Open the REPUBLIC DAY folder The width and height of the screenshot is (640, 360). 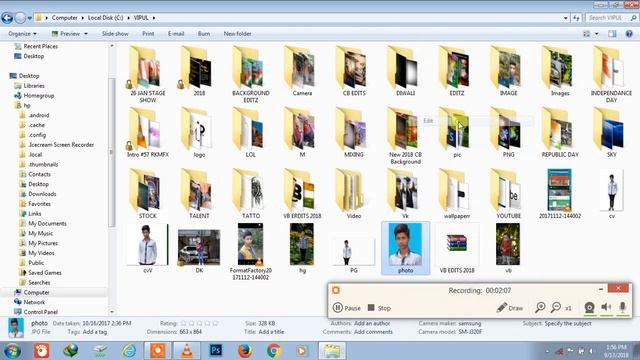560,133
